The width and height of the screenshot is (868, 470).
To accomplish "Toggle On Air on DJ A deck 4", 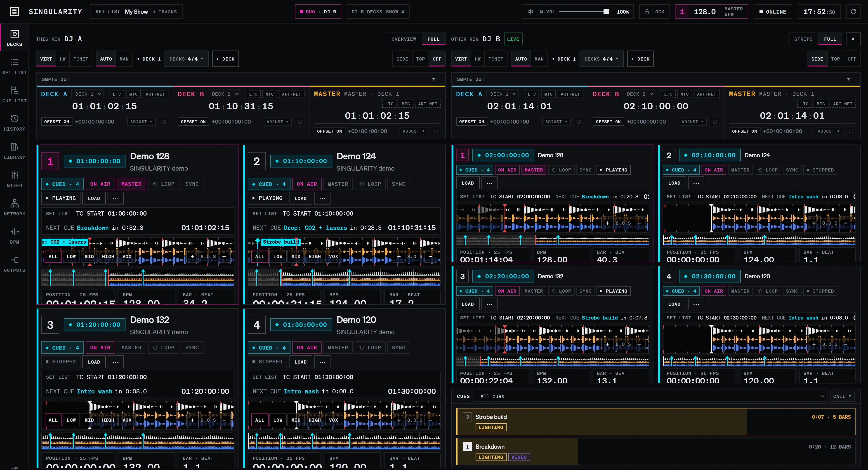I will pyautogui.click(x=307, y=347).
